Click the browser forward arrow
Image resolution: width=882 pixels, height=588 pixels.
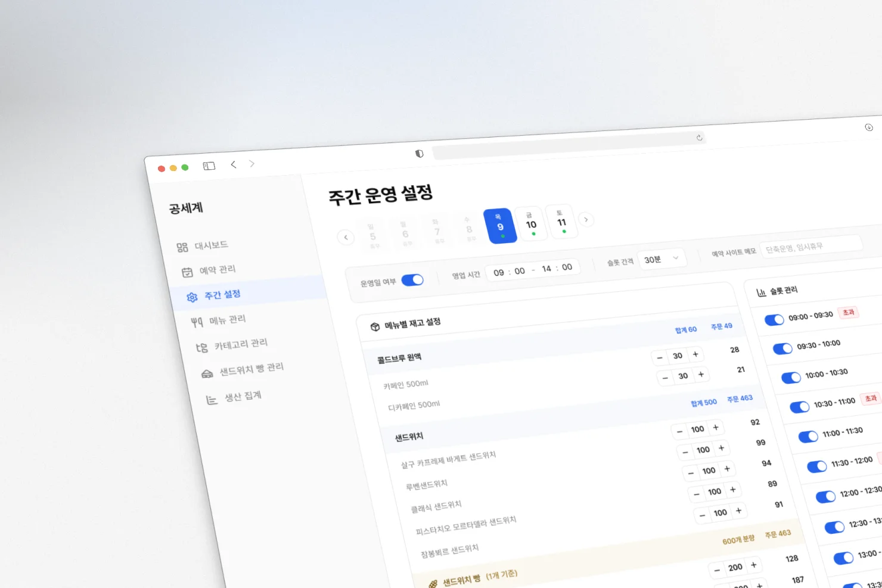[252, 163]
